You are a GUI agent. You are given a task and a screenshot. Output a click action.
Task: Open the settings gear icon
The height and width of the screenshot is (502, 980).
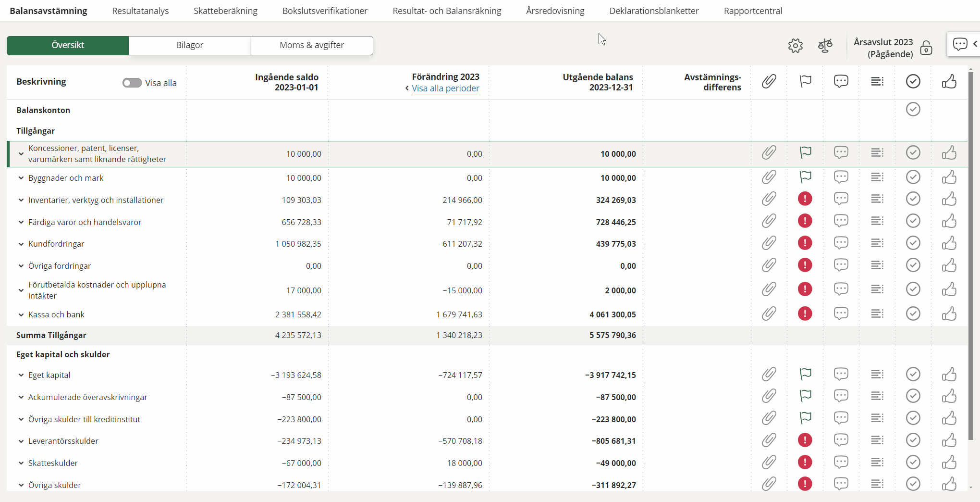coord(795,46)
